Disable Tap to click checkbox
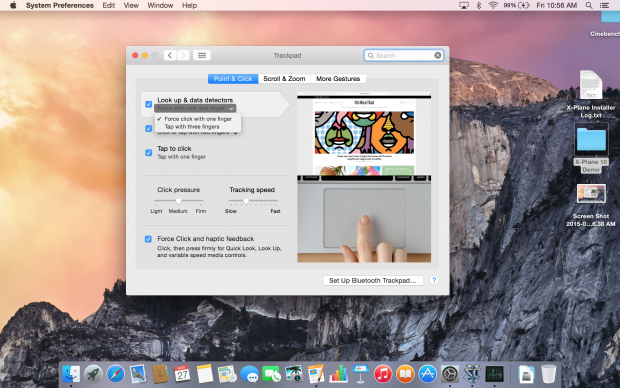 (x=149, y=153)
